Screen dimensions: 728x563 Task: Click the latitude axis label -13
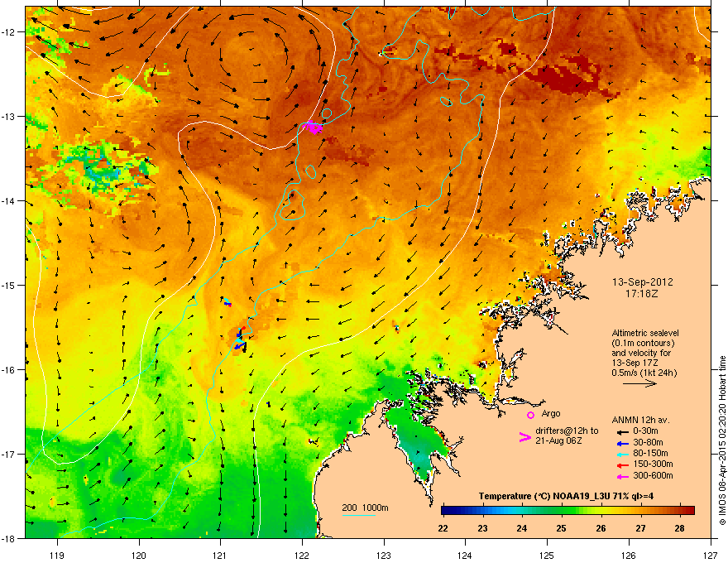(x=9, y=116)
